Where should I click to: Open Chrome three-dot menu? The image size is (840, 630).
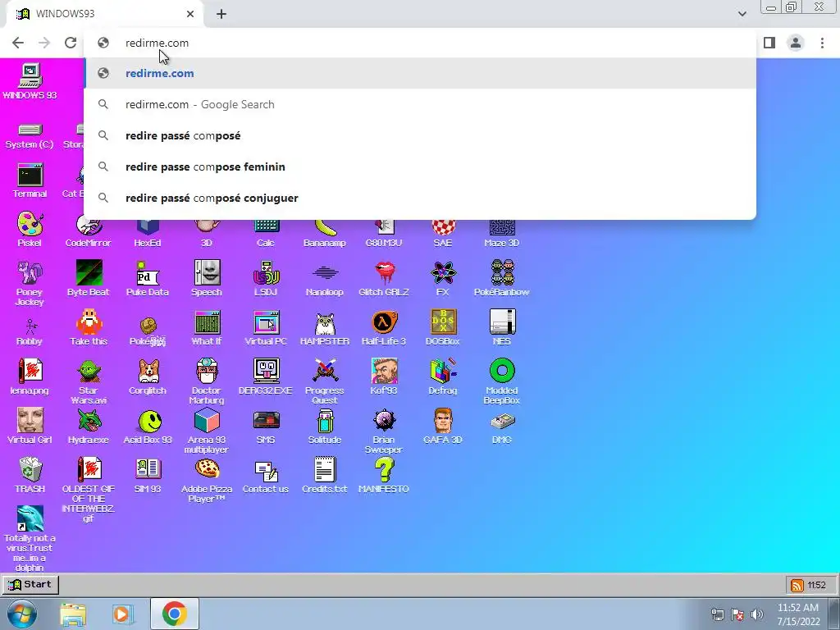point(822,43)
